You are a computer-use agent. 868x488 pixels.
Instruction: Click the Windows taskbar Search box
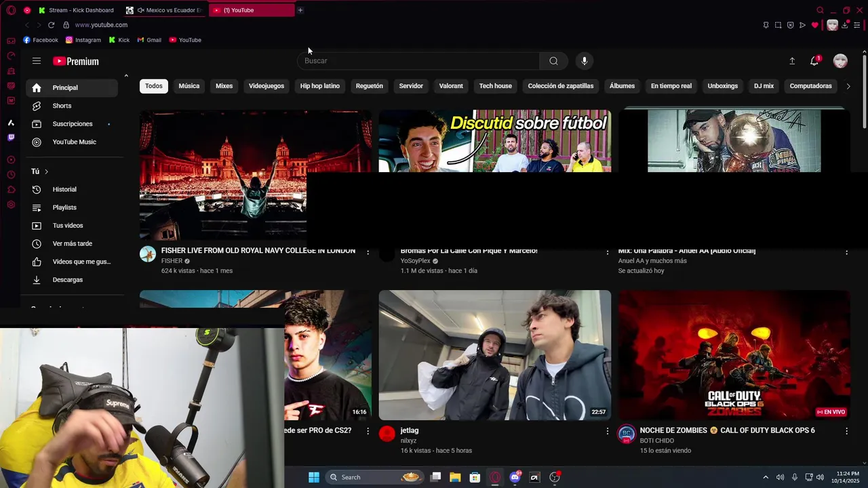[374, 477]
